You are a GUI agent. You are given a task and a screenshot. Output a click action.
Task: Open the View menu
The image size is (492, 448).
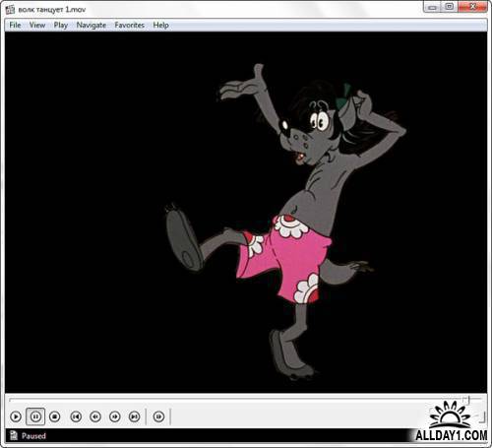tap(37, 25)
